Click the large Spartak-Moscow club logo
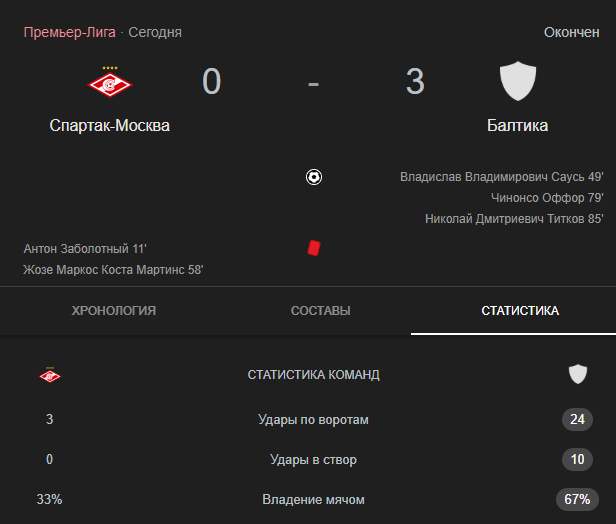Screen dimensions: 616x524 tap(110, 82)
